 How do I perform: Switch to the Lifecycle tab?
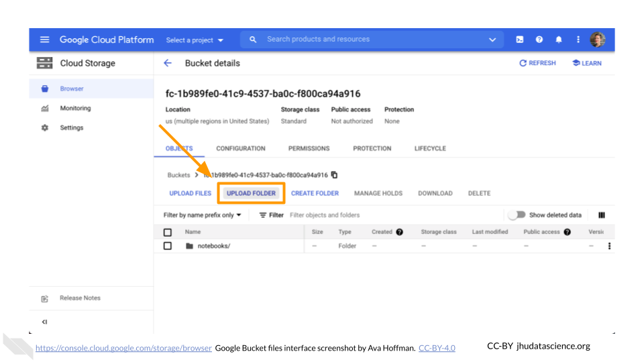[x=430, y=148]
